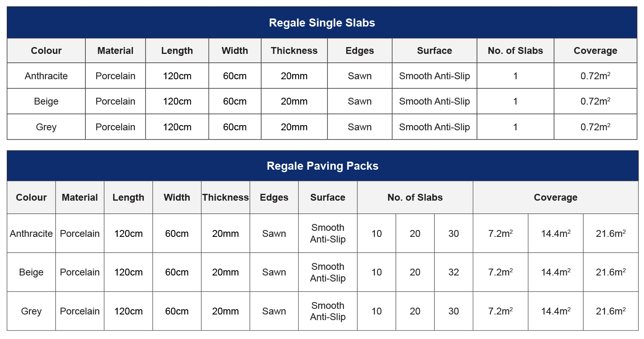The height and width of the screenshot is (339, 644).
Task: Select the Beige row in Single Slabs table
Action: coord(46,101)
